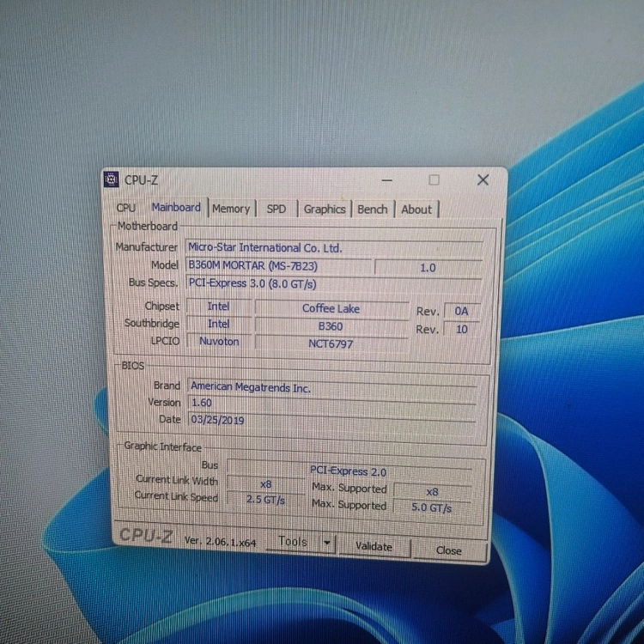Viewport: 644px width, 644px height.
Task: Click the Current Link Width value x8
Action: click(265, 484)
